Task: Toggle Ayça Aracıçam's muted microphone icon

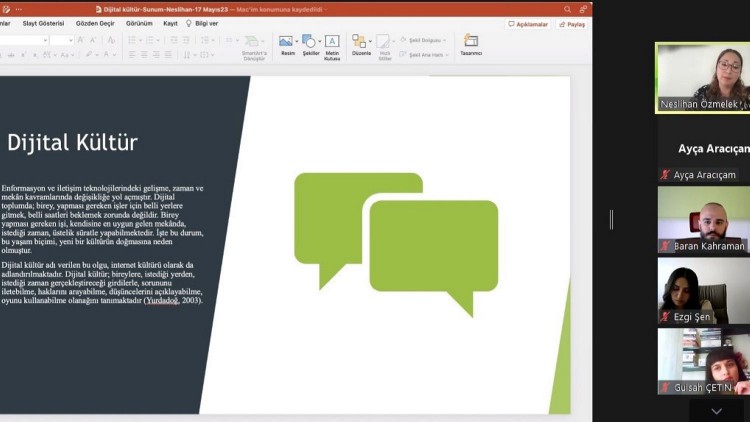Action: pyautogui.click(x=665, y=175)
